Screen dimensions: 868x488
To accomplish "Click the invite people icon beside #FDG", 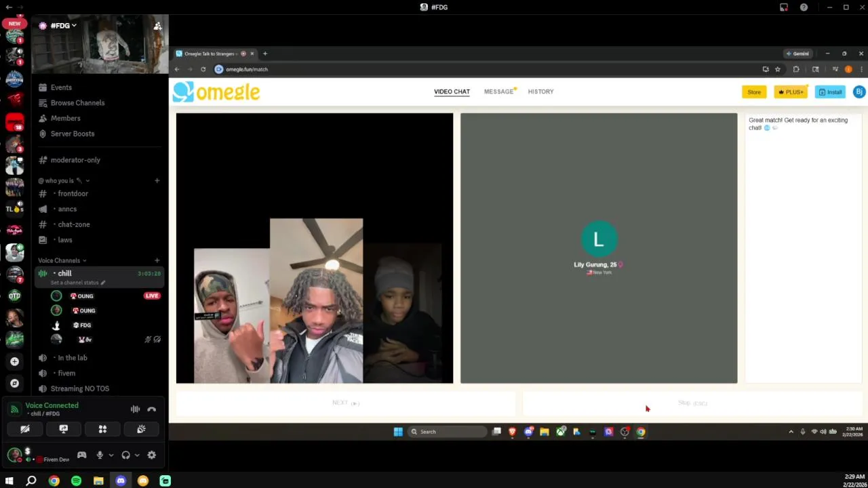I will point(157,26).
